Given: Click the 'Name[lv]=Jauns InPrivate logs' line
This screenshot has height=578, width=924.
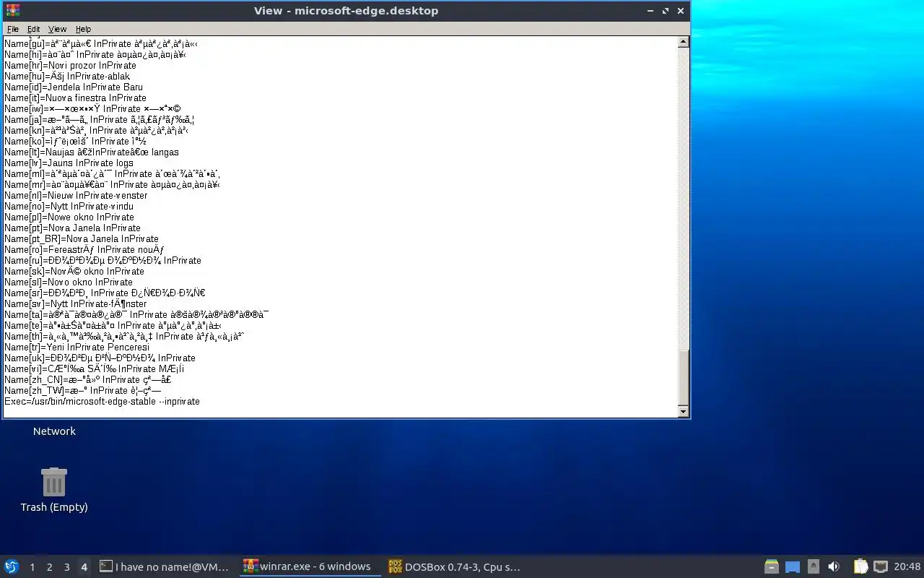Looking at the screenshot, I should (x=69, y=163).
